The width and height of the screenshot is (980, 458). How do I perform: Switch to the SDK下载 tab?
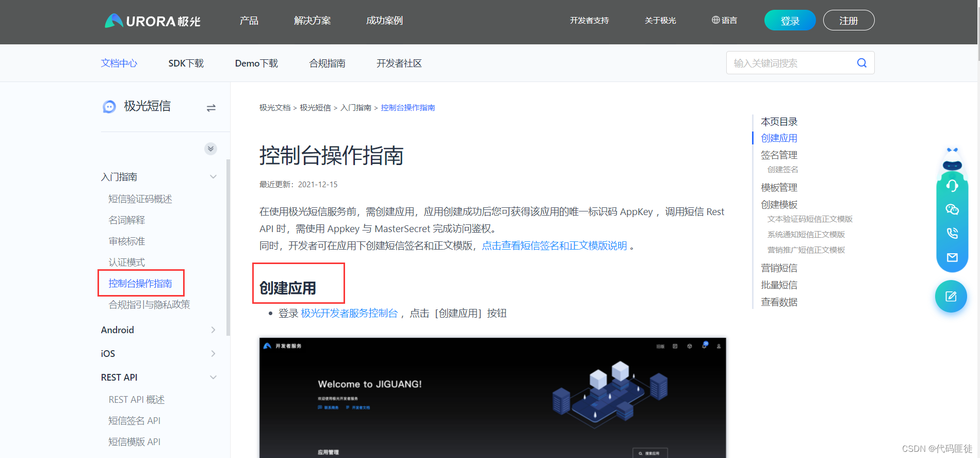coord(186,63)
